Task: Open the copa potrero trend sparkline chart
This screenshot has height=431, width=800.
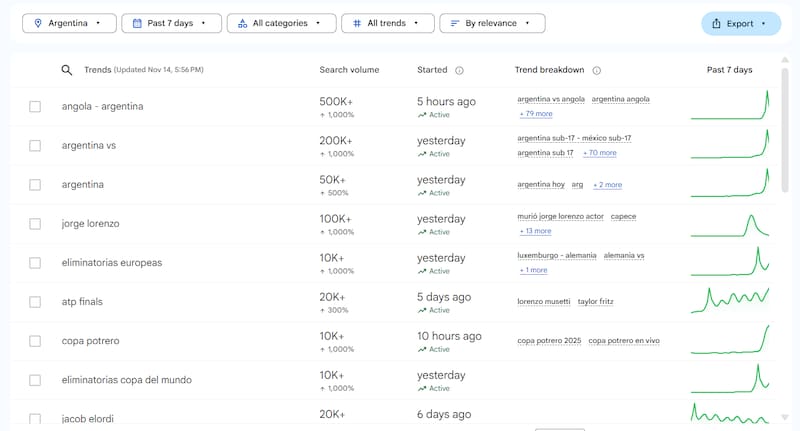Action: 729,341
